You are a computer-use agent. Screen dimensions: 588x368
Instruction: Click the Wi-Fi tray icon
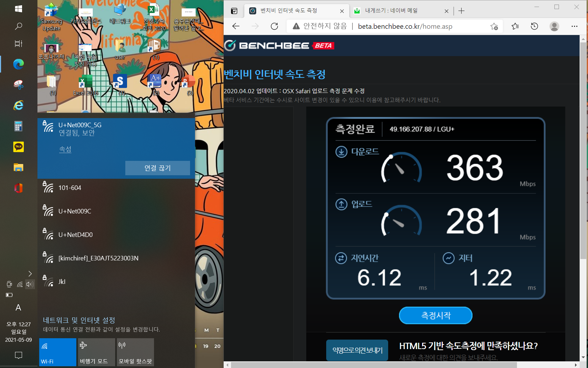coord(20,284)
